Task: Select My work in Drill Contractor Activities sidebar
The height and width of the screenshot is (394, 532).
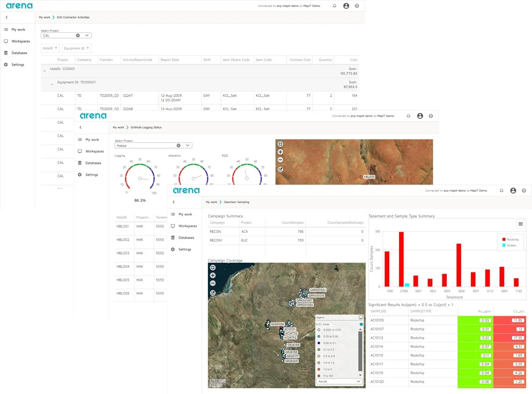Action: coord(15,30)
